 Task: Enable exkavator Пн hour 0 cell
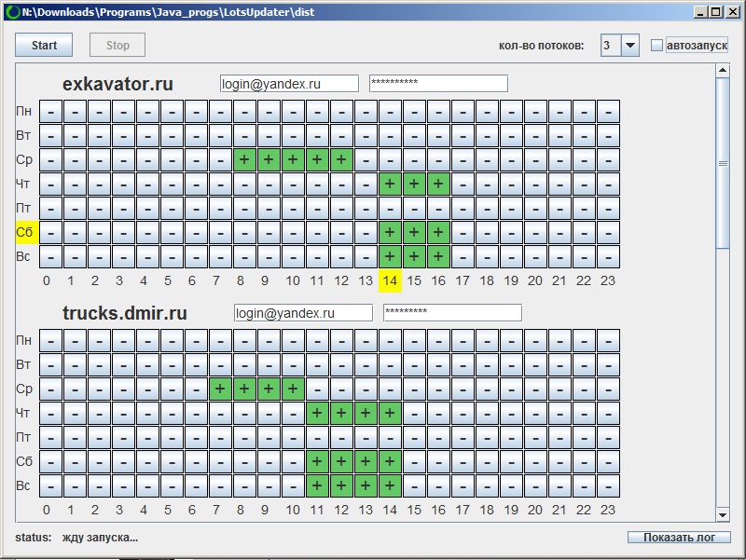50,111
